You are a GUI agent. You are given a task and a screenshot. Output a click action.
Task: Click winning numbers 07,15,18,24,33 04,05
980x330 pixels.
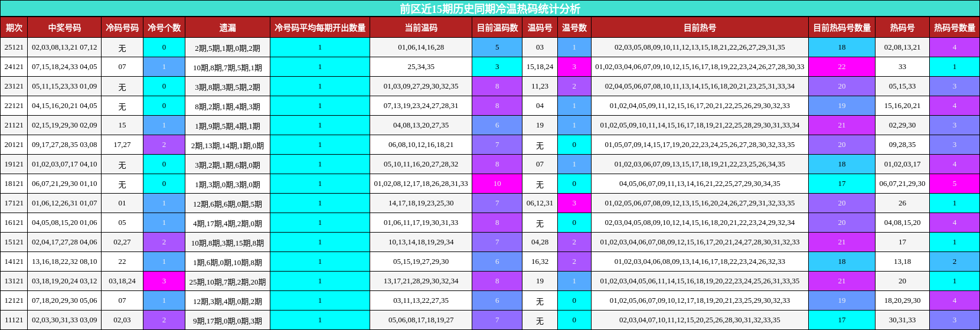[x=65, y=67]
